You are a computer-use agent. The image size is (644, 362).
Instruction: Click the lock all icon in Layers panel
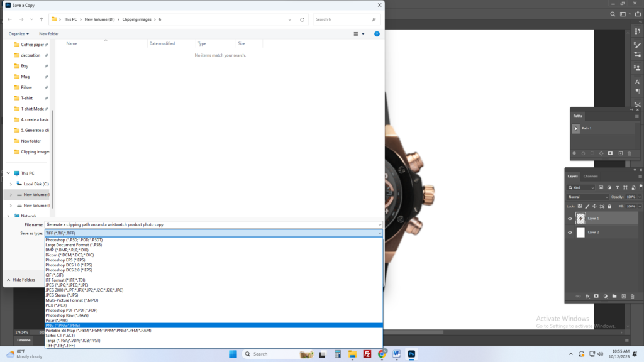(x=609, y=206)
